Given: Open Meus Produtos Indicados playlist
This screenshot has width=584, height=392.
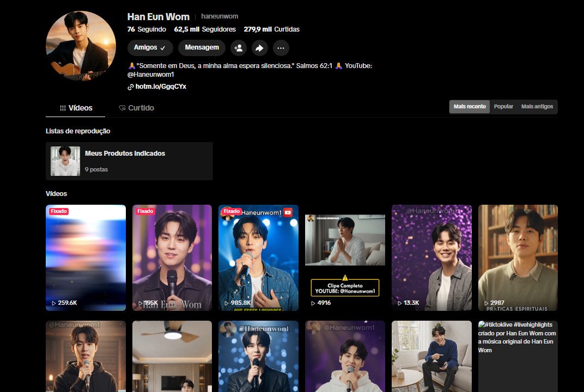Looking at the screenshot, I should (129, 161).
